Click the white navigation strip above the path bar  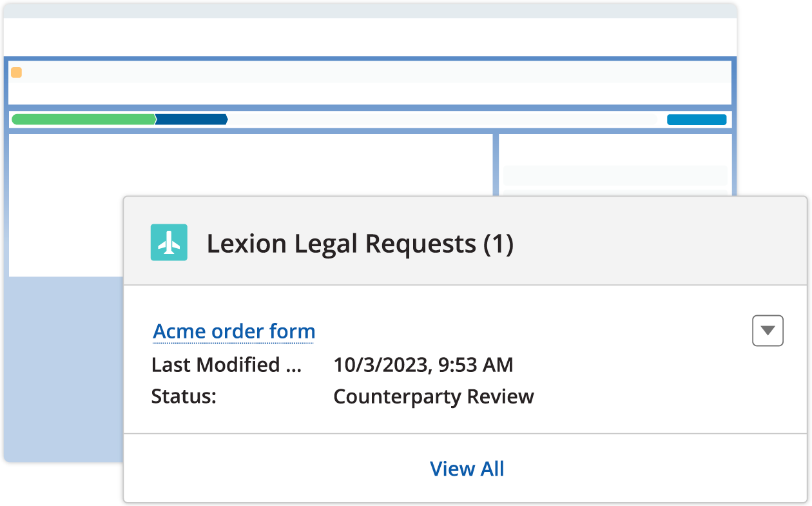[367, 93]
